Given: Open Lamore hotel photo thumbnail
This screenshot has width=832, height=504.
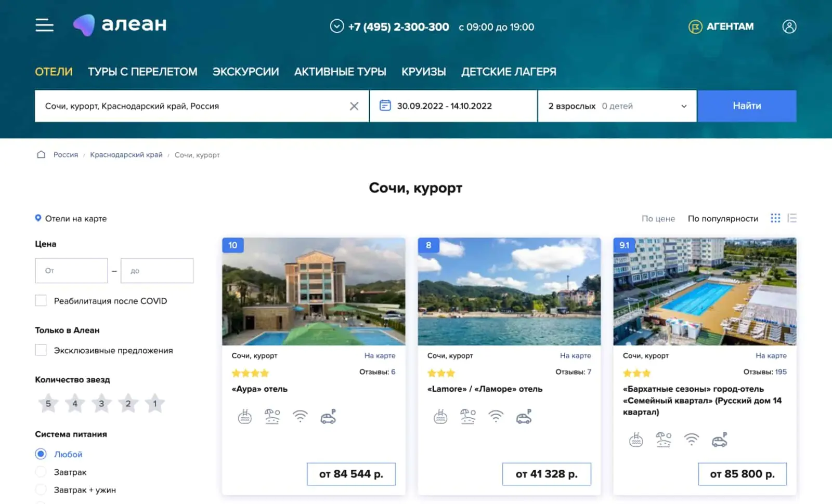Looking at the screenshot, I should (x=509, y=291).
